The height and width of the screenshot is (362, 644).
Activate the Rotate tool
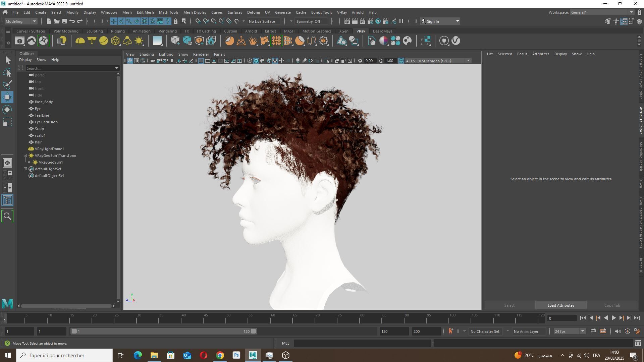click(x=7, y=110)
